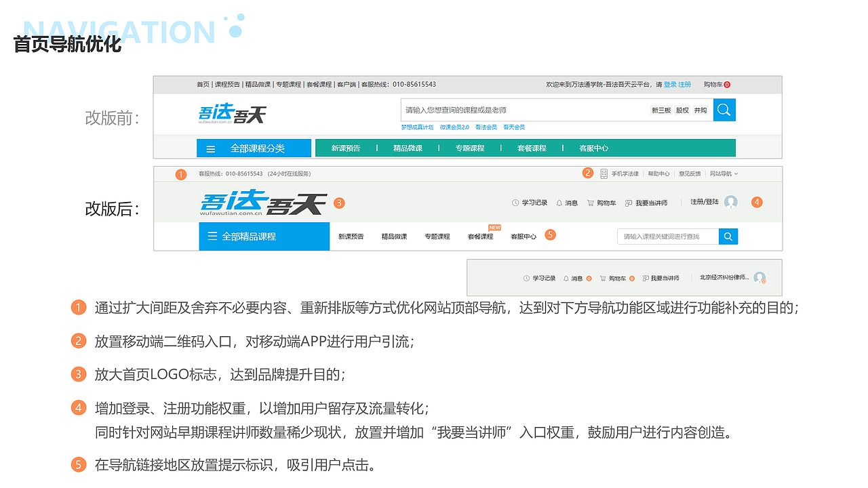Click 梦想成真计划 link under search box
Image resolution: width=868 pixels, height=488 pixels.
pyautogui.click(x=417, y=127)
